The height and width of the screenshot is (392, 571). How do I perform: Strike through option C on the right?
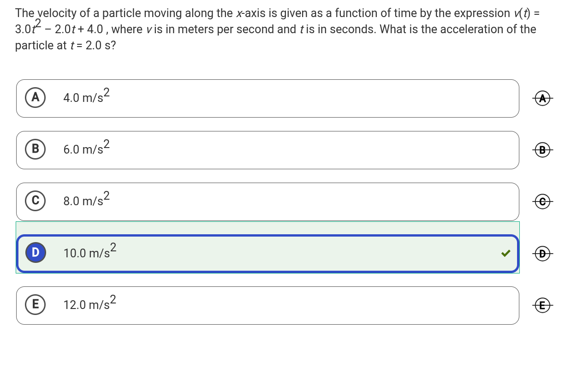[543, 202]
